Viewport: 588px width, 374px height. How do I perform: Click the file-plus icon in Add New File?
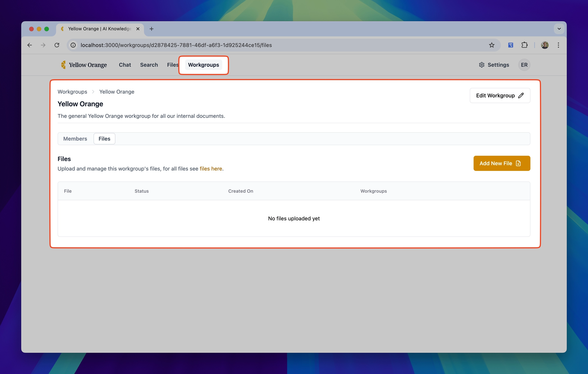pos(518,164)
